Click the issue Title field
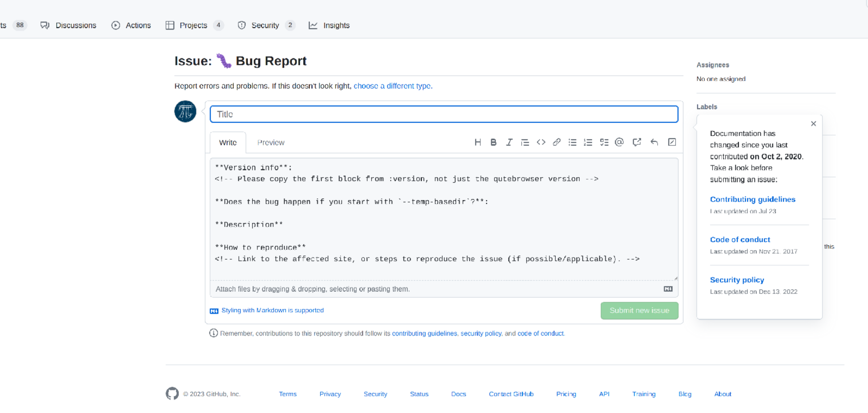868x413 pixels. (443, 114)
